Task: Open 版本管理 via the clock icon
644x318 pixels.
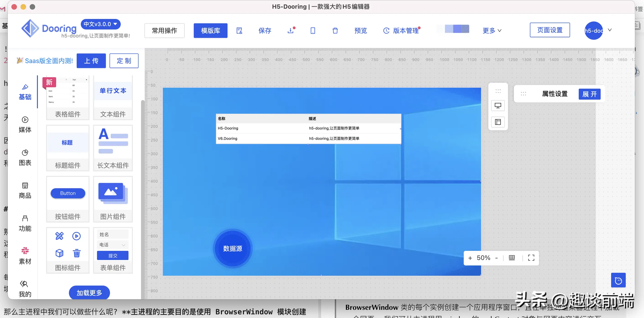Action: 386,31
